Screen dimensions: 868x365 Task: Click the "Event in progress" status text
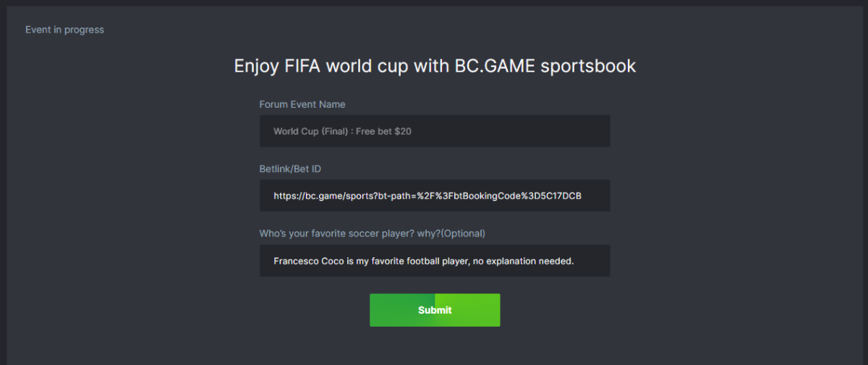64,30
